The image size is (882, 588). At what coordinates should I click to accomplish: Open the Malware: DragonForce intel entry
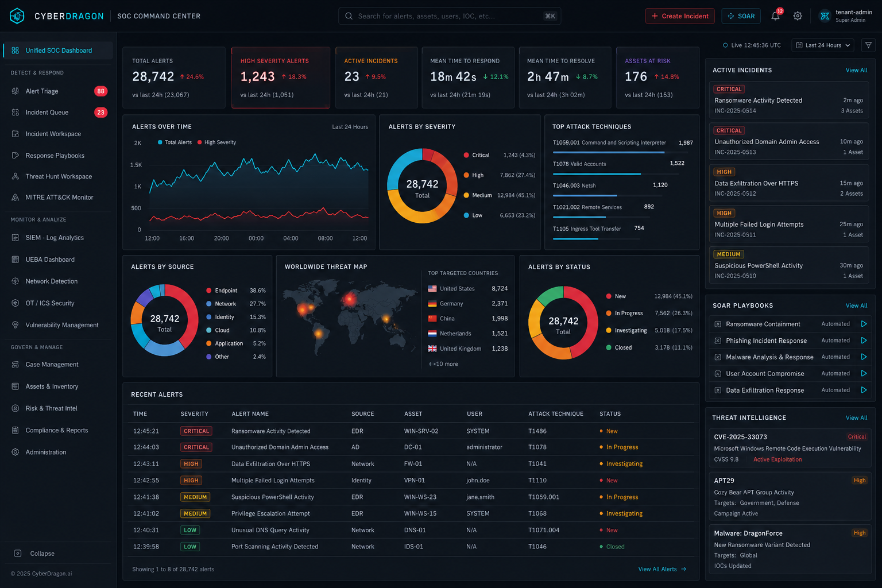(x=790, y=550)
